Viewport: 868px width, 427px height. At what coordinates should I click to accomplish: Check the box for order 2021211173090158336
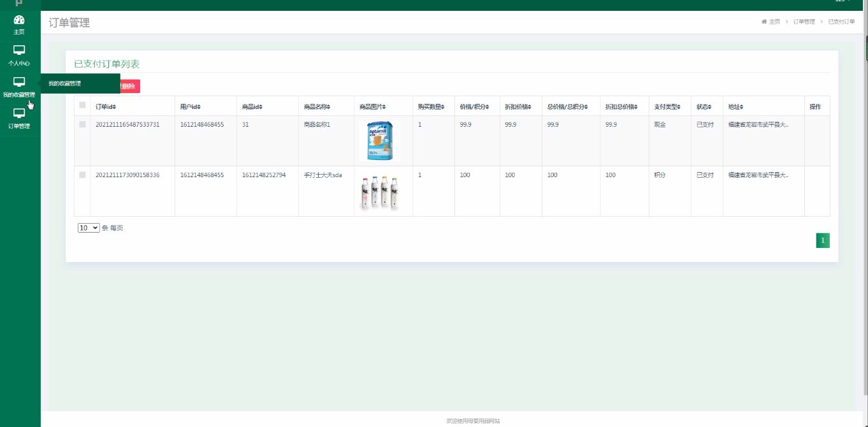[x=82, y=175]
